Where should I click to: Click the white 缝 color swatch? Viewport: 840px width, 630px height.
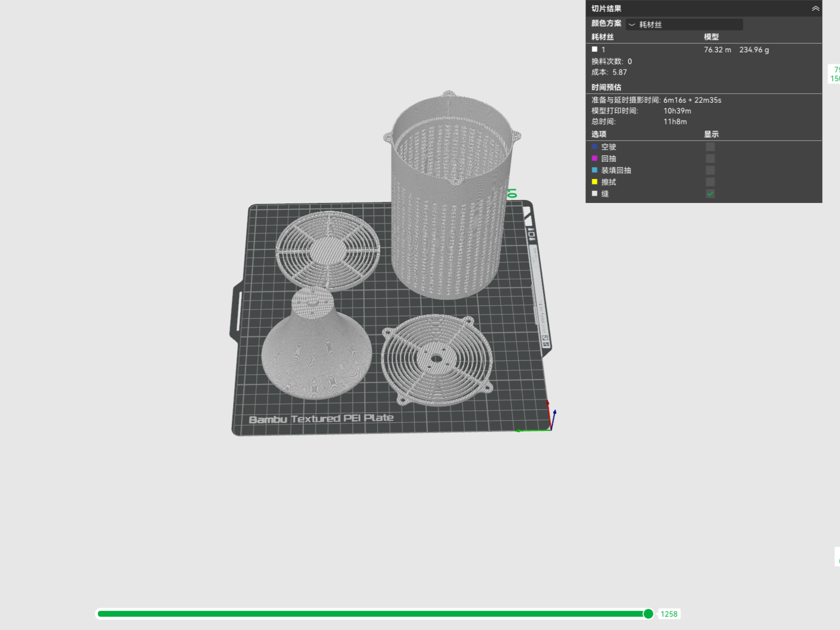[x=595, y=194]
